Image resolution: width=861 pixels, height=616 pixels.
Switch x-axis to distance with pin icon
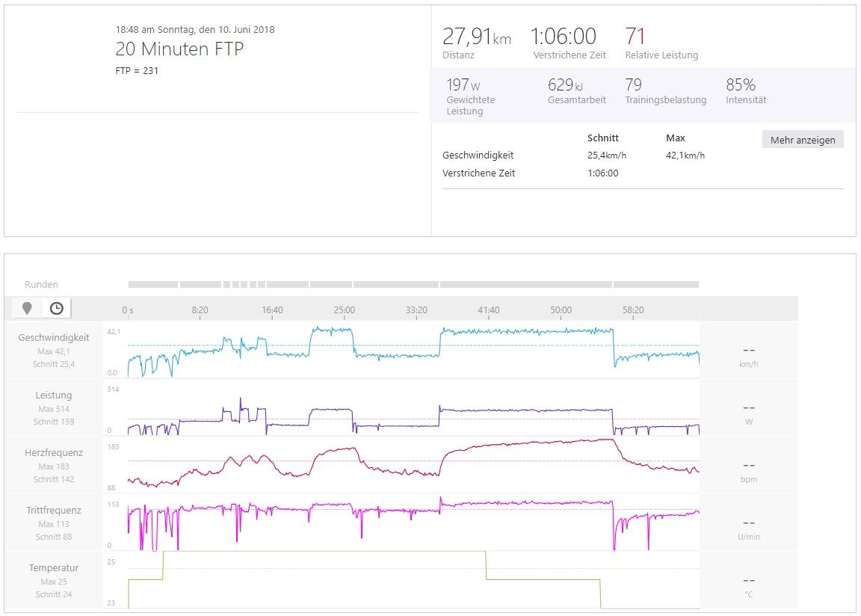28,308
